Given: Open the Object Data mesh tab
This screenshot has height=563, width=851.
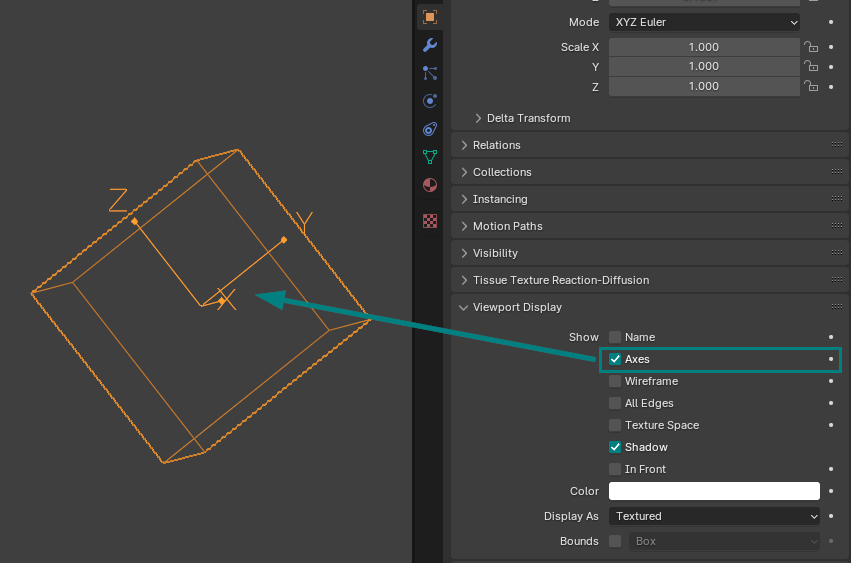Looking at the screenshot, I should click(430, 157).
